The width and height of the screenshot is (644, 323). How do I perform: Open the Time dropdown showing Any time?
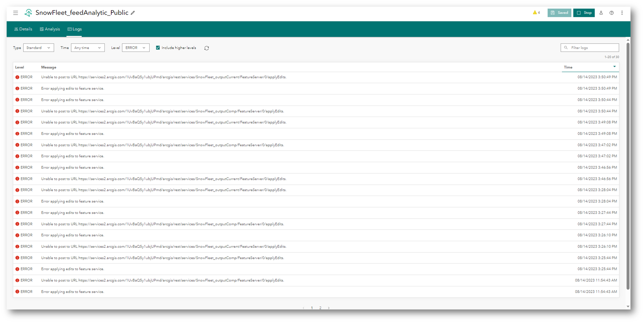click(88, 47)
